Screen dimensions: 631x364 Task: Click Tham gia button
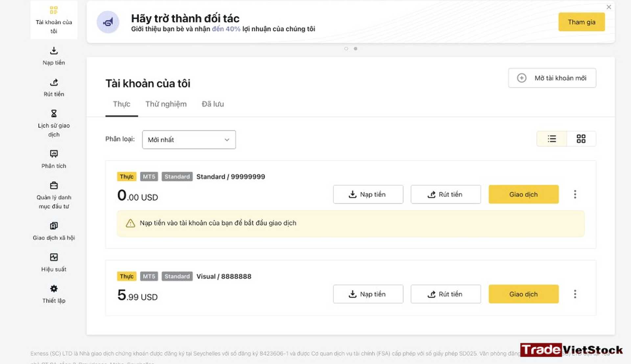click(x=581, y=22)
